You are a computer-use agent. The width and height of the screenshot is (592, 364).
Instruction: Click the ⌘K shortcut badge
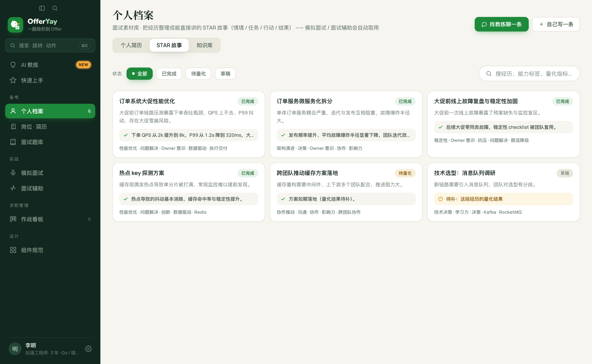point(85,45)
